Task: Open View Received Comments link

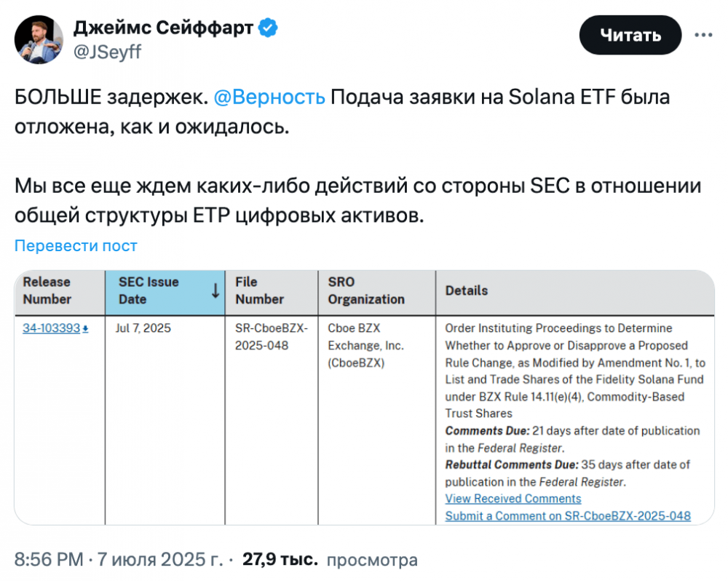Action: pyautogui.click(x=513, y=498)
